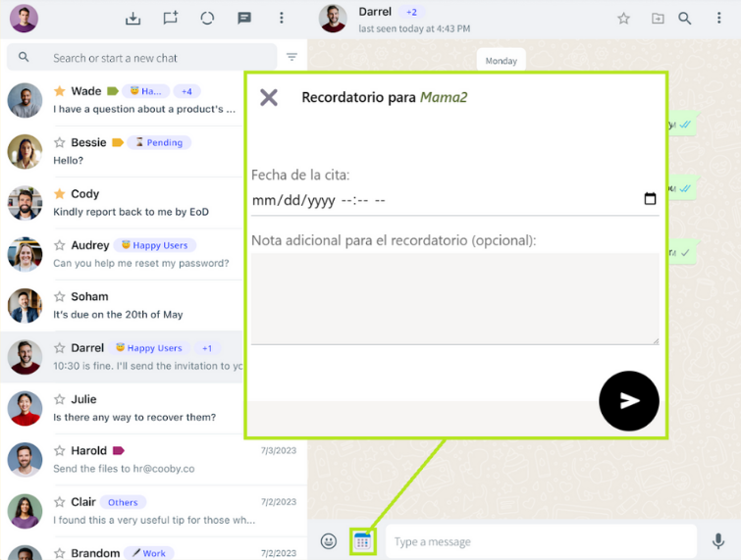Open the left panel three-dot menu
Screen dimensions: 741x560
click(282, 18)
